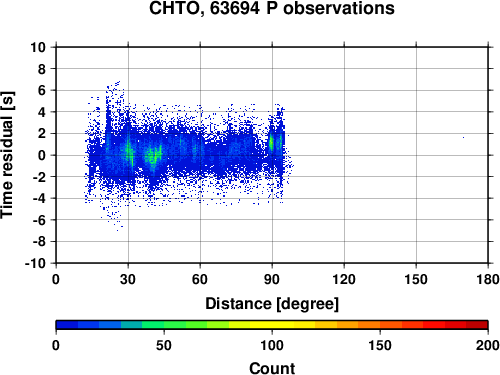This screenshot has height=375, width=500.
Task: Click the x-axis tick label 180
Action: [x=487, y=279]
